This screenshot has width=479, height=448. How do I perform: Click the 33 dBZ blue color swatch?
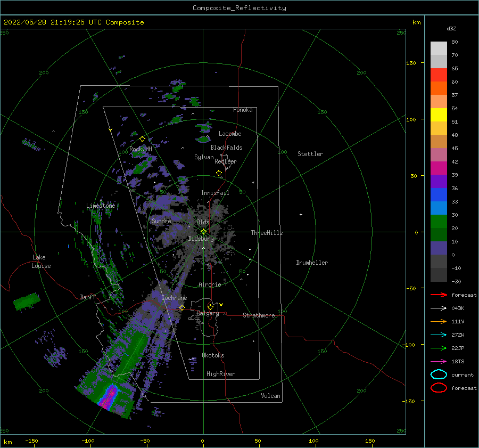coord(439,194)
